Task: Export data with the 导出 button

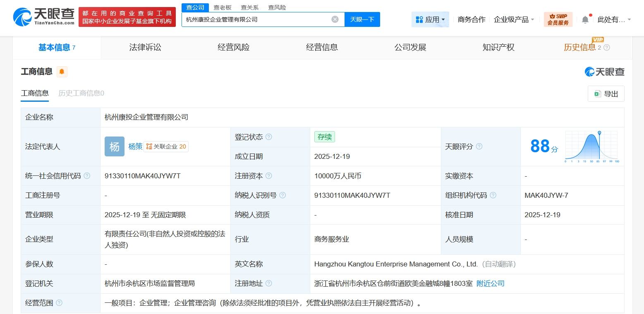Action: tap(606, 94)
